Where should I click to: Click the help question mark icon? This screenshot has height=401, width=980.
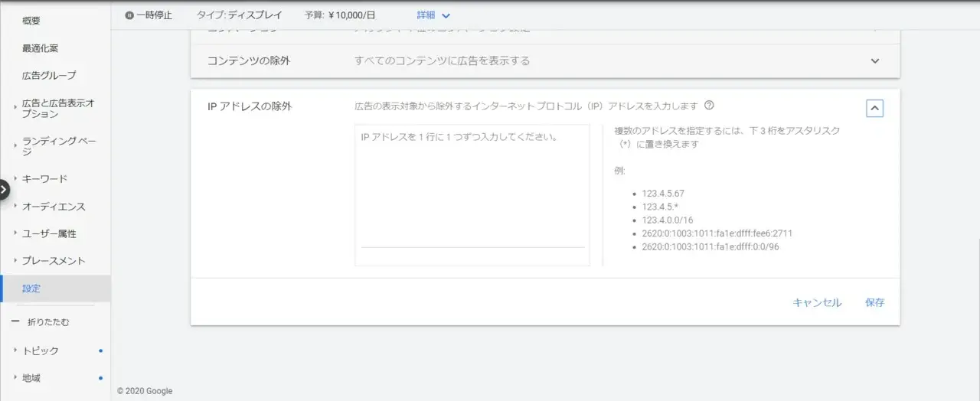(709, 106)
